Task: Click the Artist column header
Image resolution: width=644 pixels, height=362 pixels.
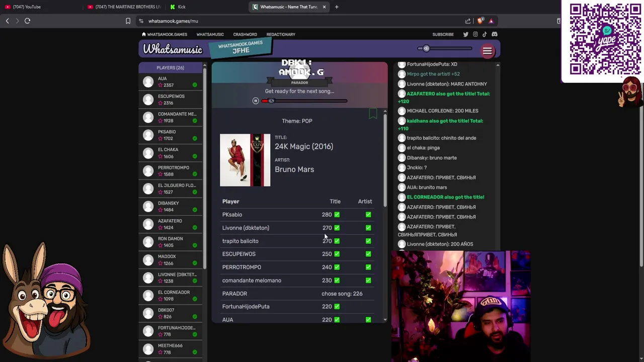Action: click(x=365, y=202)
